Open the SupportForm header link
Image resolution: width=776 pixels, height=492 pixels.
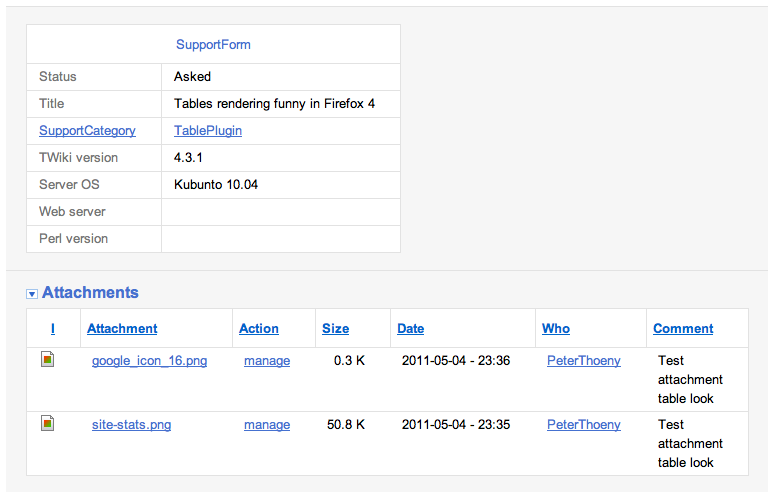(213, 44)
